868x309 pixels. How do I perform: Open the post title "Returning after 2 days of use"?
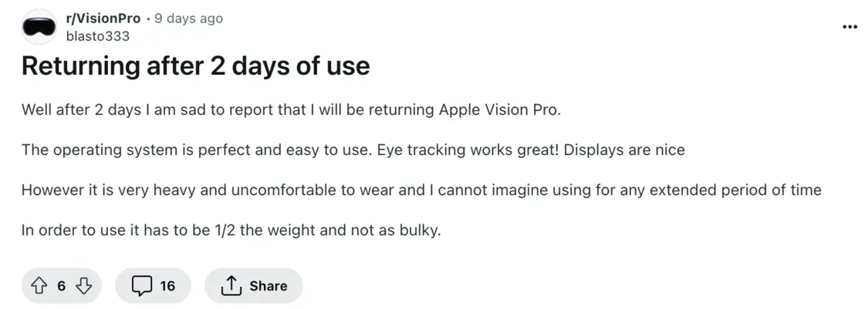pyautogui.click(x=195, y=65)
